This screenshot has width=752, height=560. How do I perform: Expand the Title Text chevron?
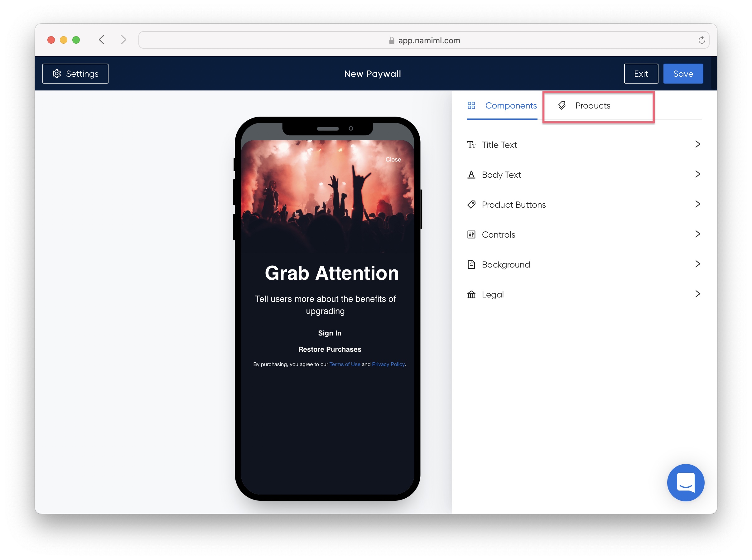697,144
